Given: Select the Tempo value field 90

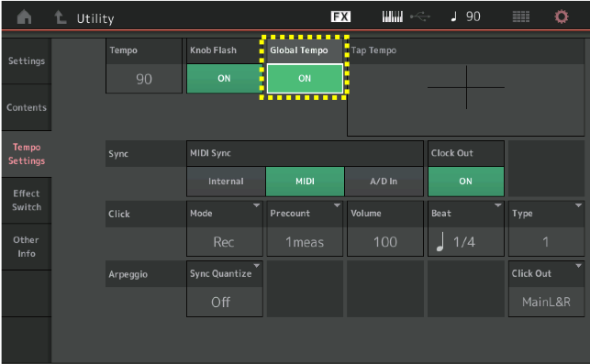Looking at the screenshot, I should click(x=144, y=79).
